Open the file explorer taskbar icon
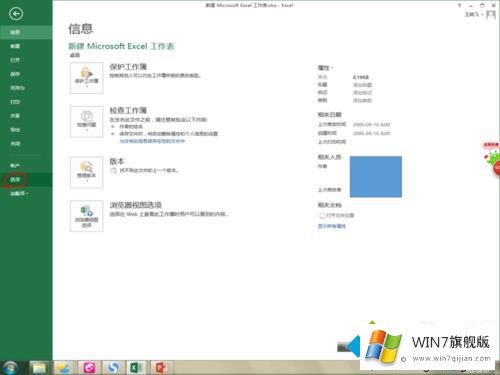 pyautogui.click(x=39, y=368)
